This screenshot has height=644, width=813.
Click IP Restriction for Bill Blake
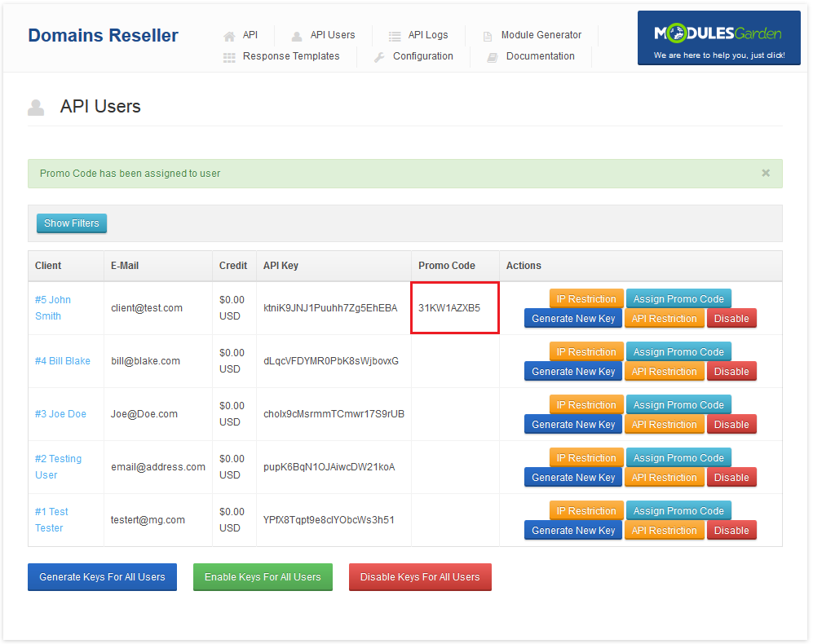pos(586,352)
